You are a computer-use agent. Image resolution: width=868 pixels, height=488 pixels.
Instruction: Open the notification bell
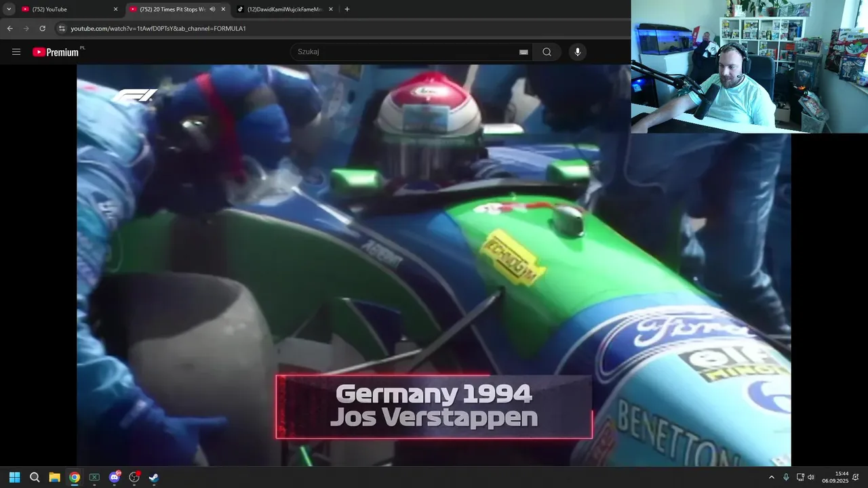coord(856,477)
